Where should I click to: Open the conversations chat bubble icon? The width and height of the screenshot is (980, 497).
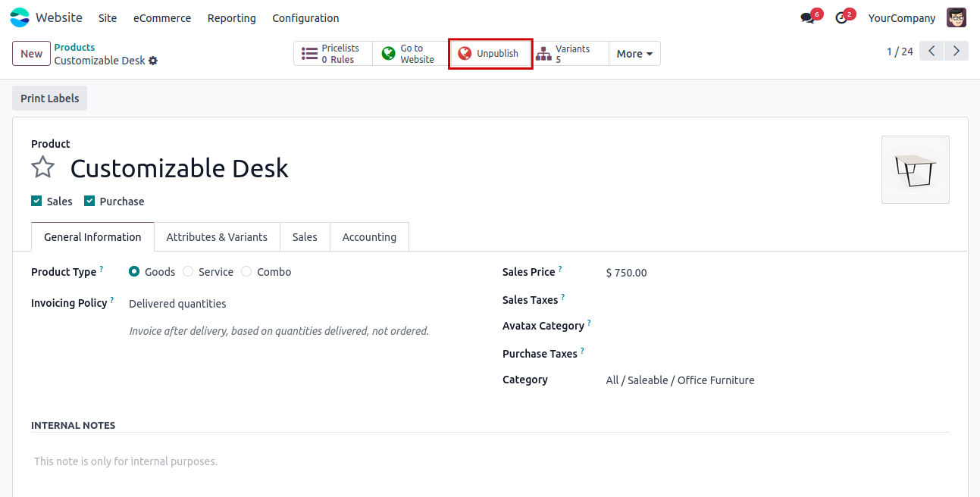(807, 18)
